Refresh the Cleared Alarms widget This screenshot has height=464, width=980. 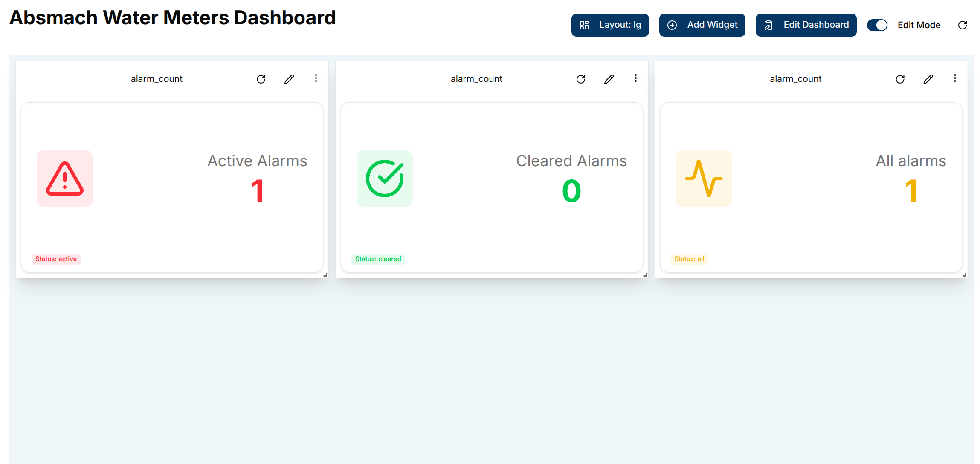click(581, 79)
